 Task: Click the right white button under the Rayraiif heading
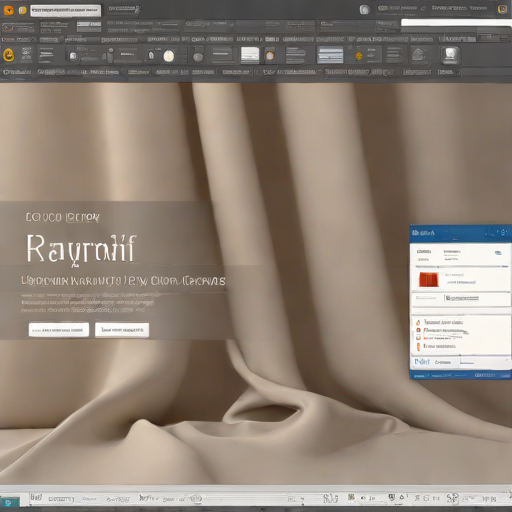[122, 330]
